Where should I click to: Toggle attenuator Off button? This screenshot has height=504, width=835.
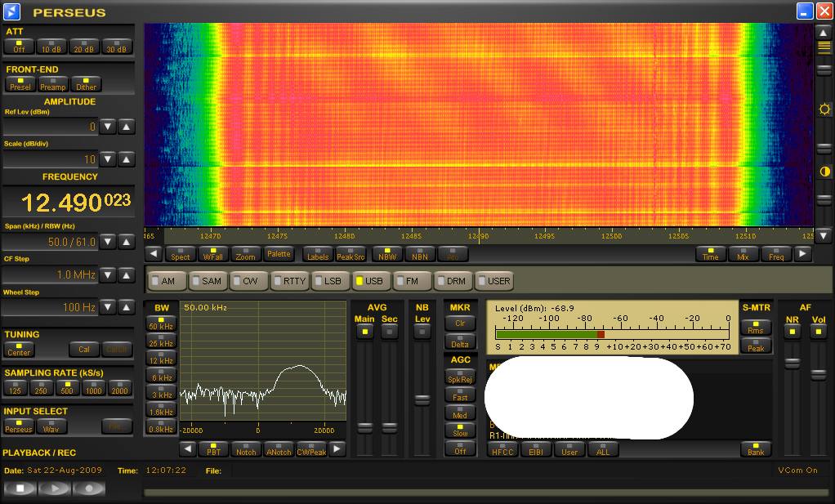click(19, 47)
